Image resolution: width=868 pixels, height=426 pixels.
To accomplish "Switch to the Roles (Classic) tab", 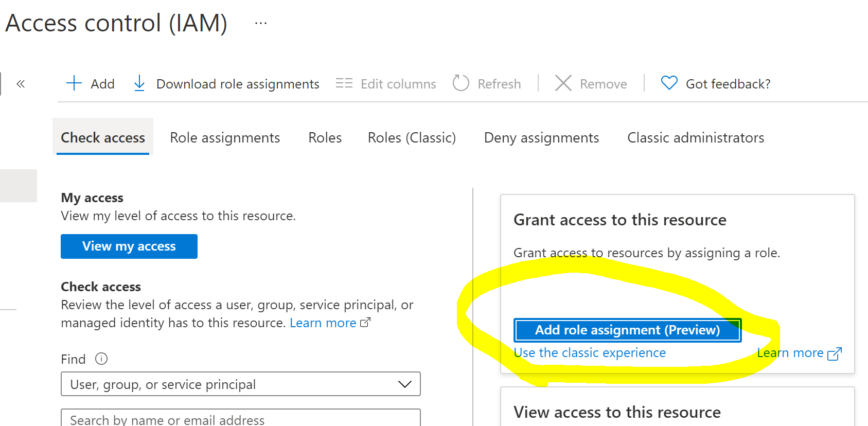I will pos(411,137).
